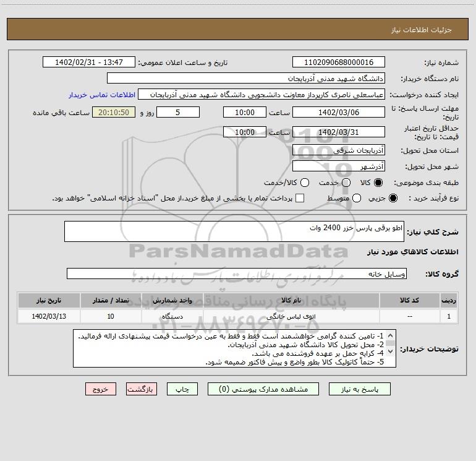Click the price validity time 10:00 field
The height and width of the screenshot is (461, 476).
[245, 132]
